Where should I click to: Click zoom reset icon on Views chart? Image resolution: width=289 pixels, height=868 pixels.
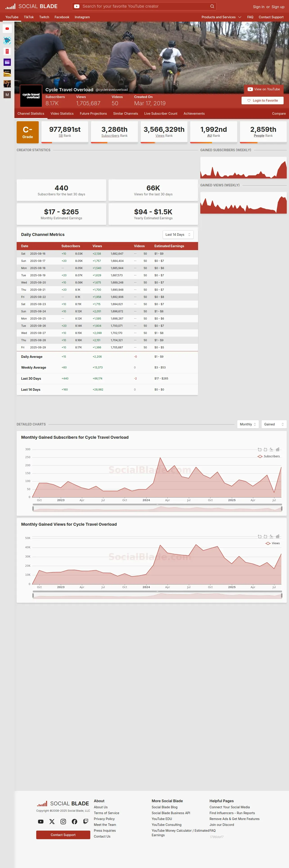tap(265, 536)
